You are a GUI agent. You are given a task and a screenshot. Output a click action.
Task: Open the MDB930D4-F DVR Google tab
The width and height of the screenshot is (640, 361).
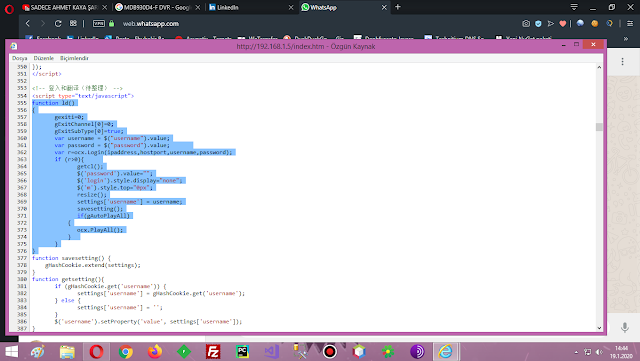coord(157,7)
